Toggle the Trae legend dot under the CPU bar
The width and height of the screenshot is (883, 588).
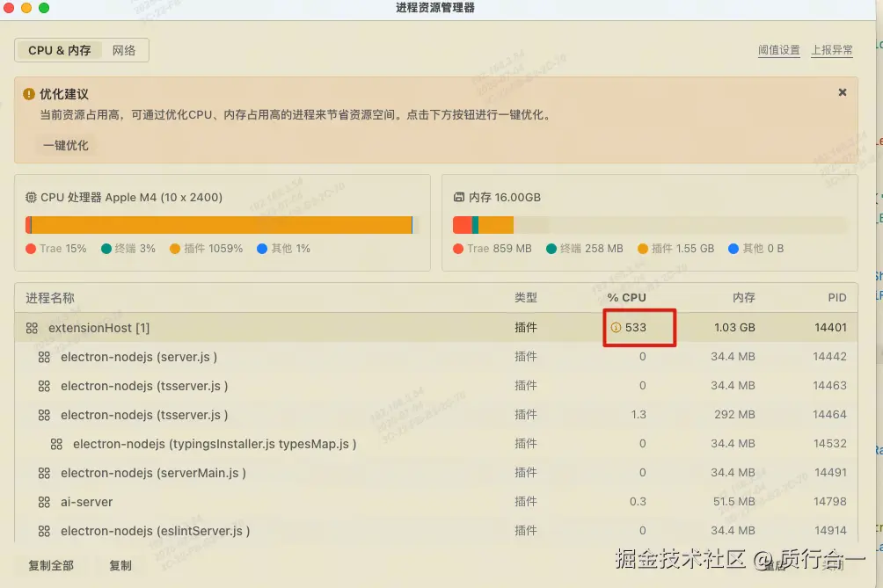tap(29, 249)
